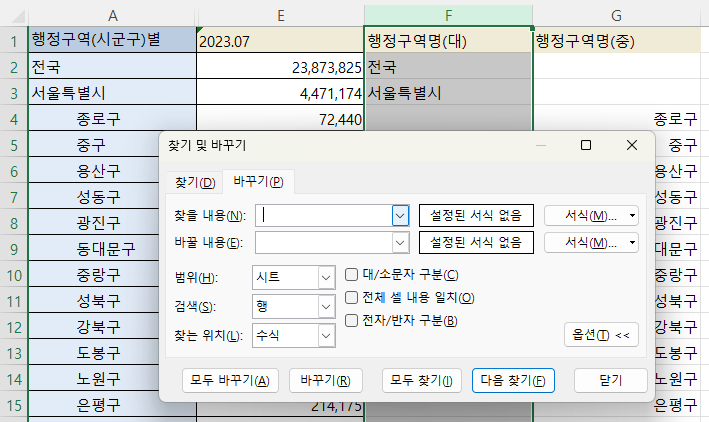Expand the 서식 arrow menu for 바꿀 내용

click(x=632, y=243)
